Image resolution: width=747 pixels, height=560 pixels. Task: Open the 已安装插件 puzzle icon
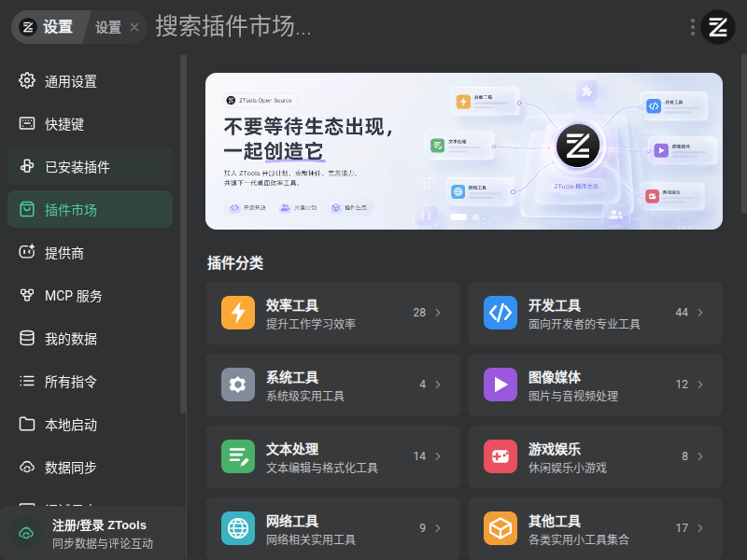pyautogui.click(x=27, y=166)
